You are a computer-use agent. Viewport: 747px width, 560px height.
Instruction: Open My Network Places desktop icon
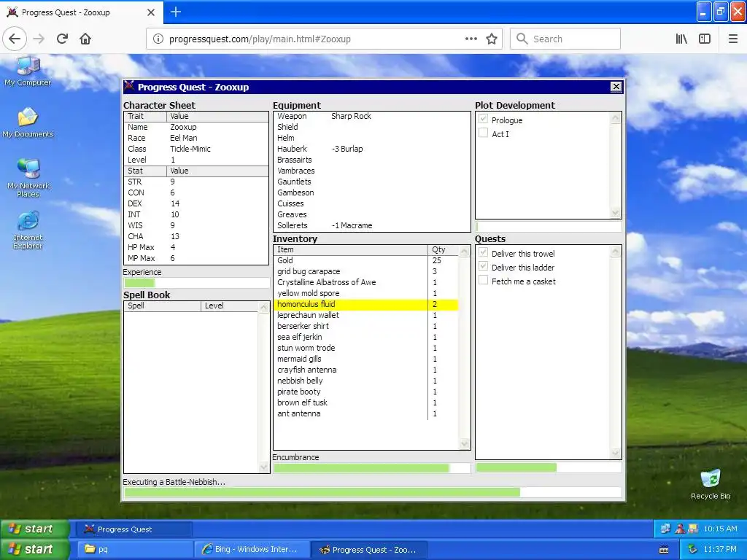28,178
